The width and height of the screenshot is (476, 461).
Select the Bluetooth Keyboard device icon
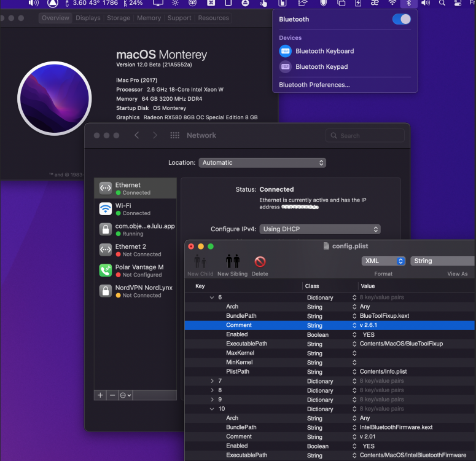tap(286, 51)
